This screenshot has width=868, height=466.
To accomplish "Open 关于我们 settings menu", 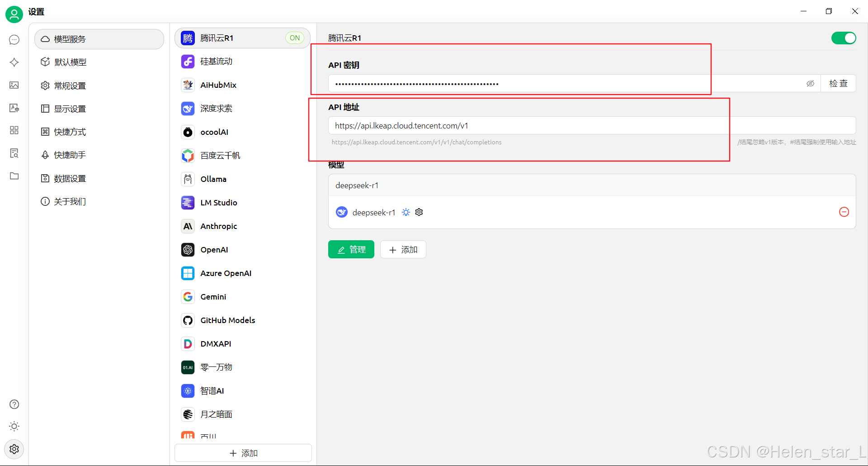I will 99,201.
